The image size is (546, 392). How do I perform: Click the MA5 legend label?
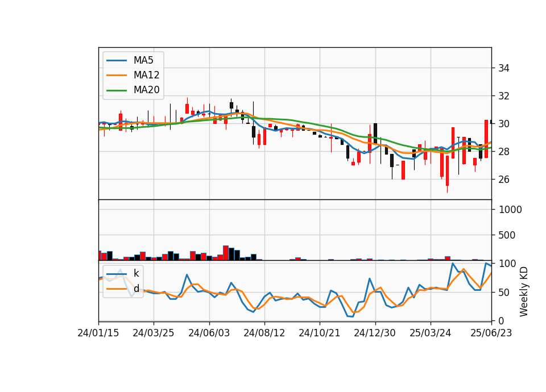(x=143, y=60)
